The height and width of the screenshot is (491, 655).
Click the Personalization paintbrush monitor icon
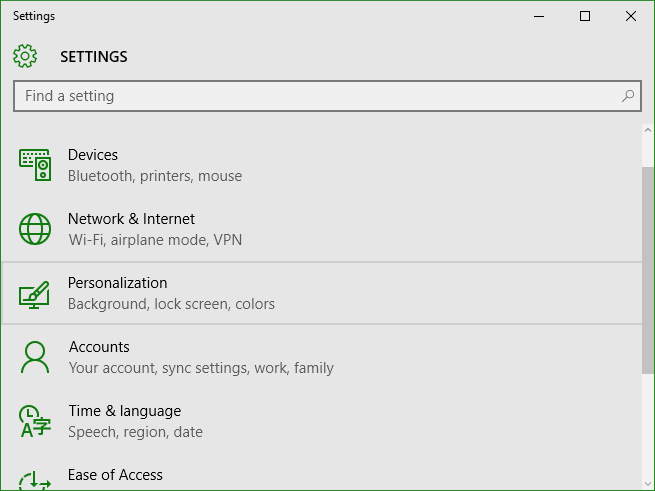point(34,295)
